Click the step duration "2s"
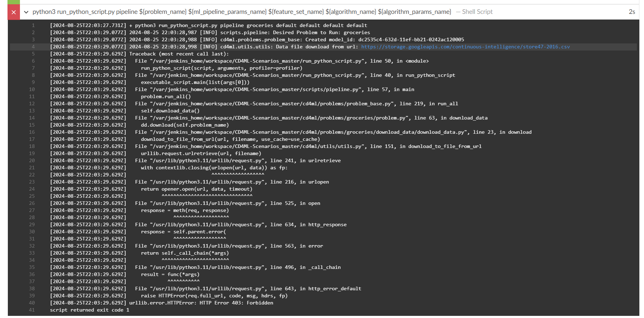Viewport: 644px width, 318px height. (x=632, y=12)
